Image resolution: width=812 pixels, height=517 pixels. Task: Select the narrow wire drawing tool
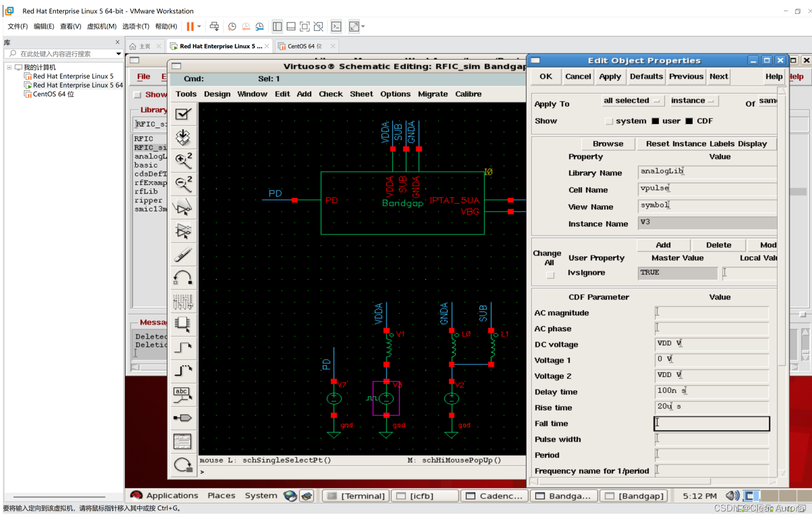click(x=183, y=347)
